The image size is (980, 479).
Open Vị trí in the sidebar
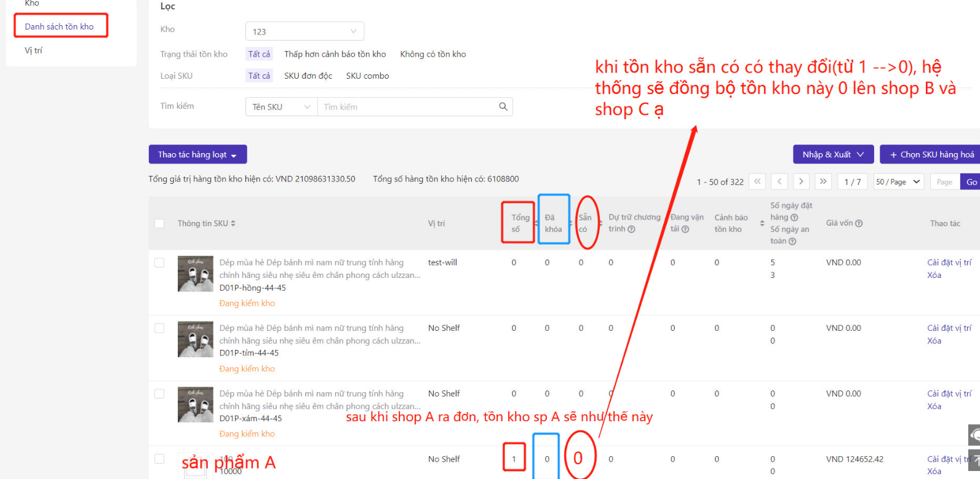tap(34, 50)
